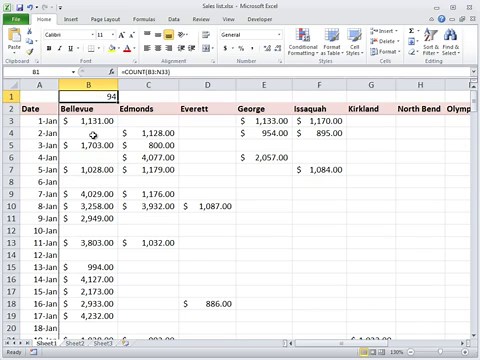Open Cell Styles gallery
Screen dimensions: 480x360
click(354, 42)
